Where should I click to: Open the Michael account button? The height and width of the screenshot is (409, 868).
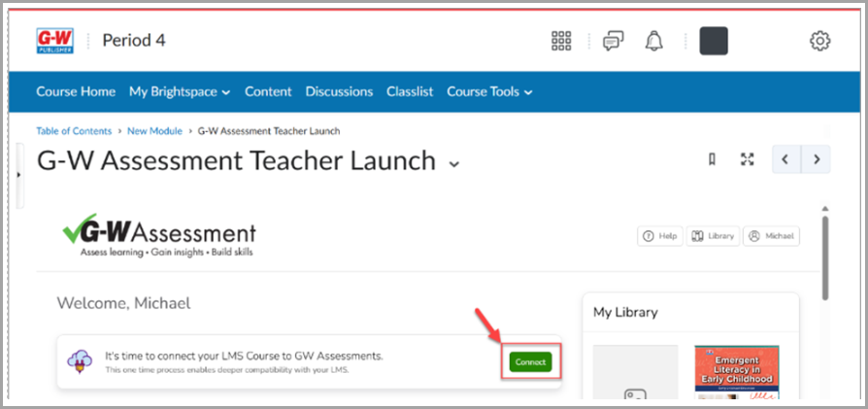tap(771, 236)
